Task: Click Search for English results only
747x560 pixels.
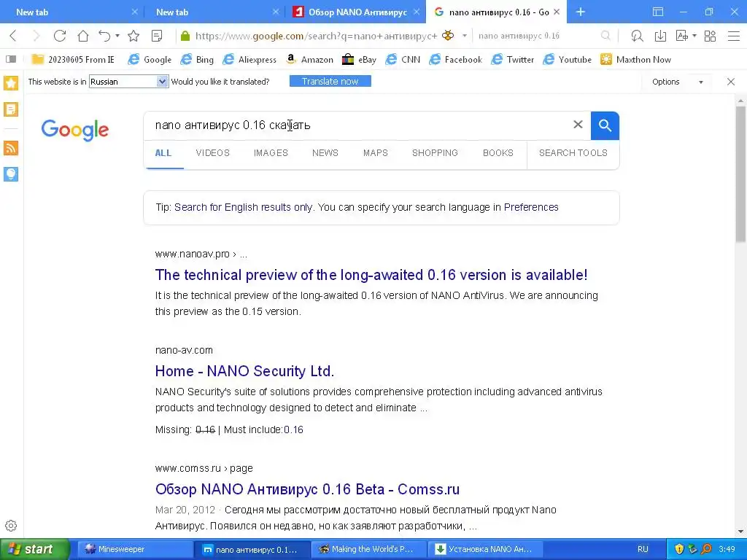Action: pyautogui.click(x=244, y=207)
